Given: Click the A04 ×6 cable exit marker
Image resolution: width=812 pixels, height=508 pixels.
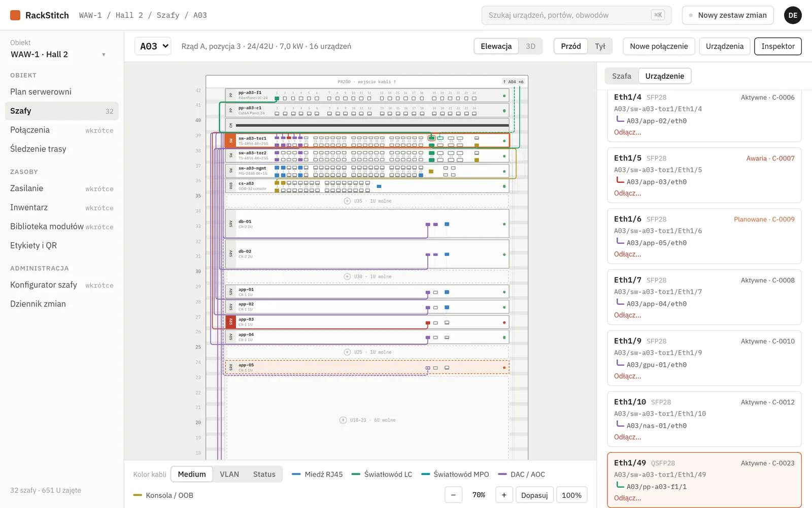Looking at the screenshot, I should [x=513, y=82].
